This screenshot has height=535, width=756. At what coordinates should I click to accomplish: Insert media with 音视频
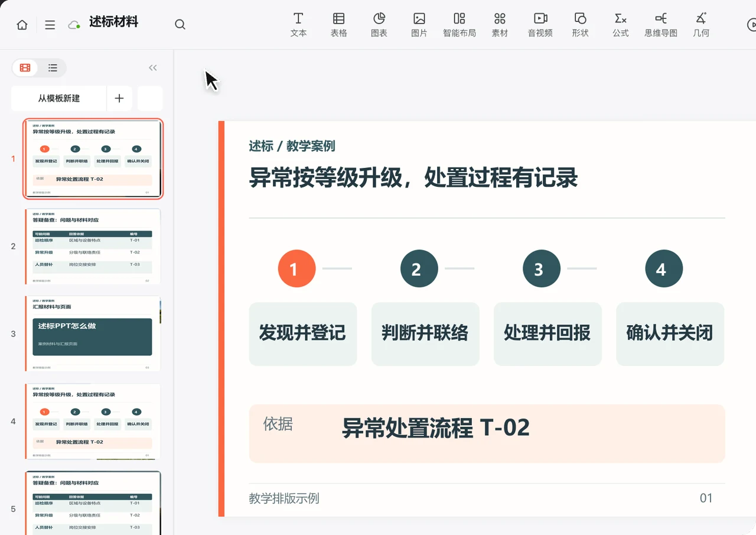(x=540, y=25)
